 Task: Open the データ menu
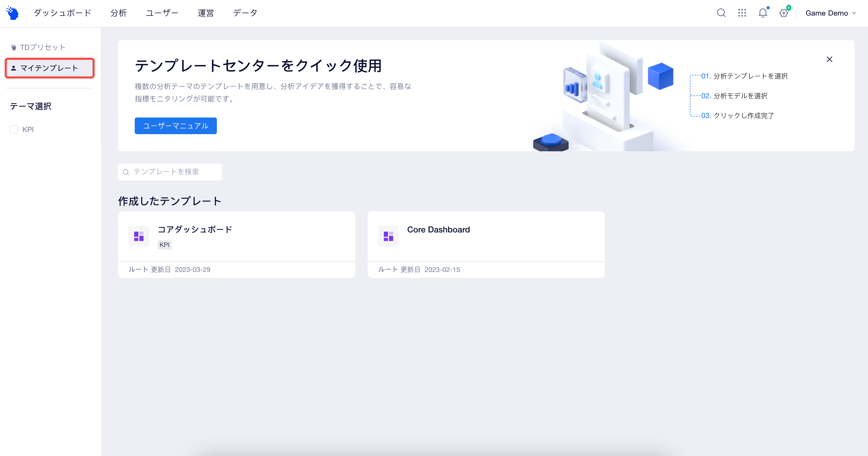(245, 13)
